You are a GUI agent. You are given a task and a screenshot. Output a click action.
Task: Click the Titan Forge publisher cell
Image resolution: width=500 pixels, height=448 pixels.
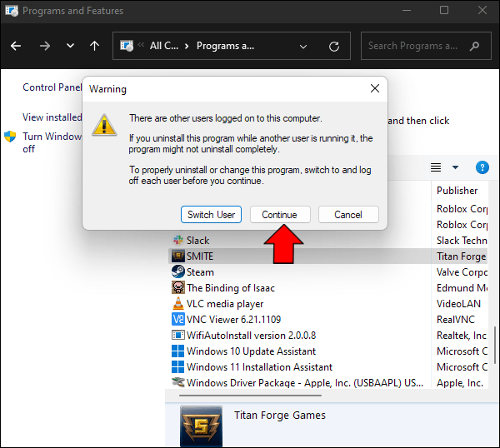(461, 256)
